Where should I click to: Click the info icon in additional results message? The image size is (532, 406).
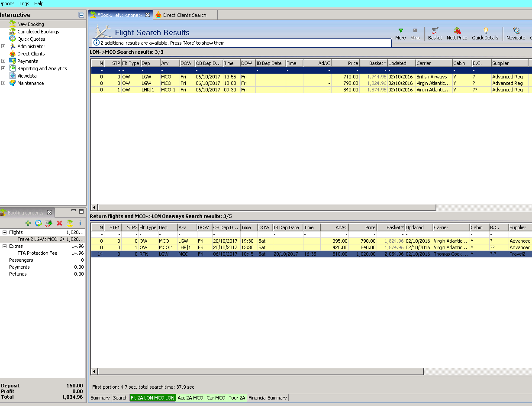click(x=97, y=43)
